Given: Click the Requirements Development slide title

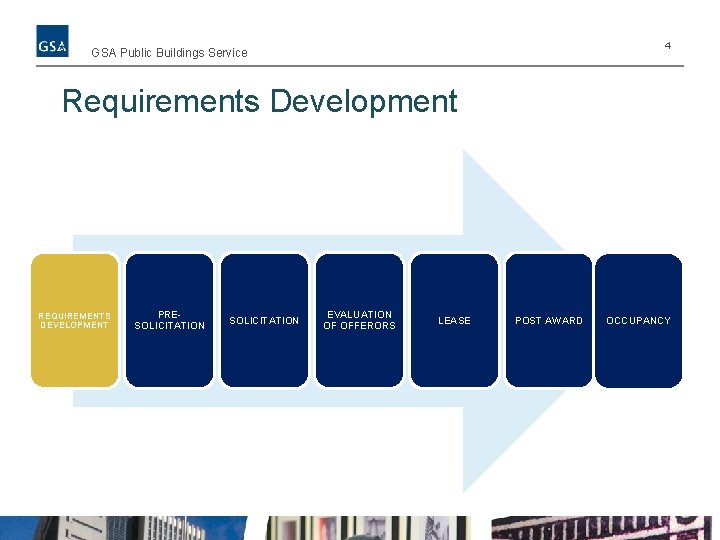Looking at the screenshot, I should click(260, 101).
